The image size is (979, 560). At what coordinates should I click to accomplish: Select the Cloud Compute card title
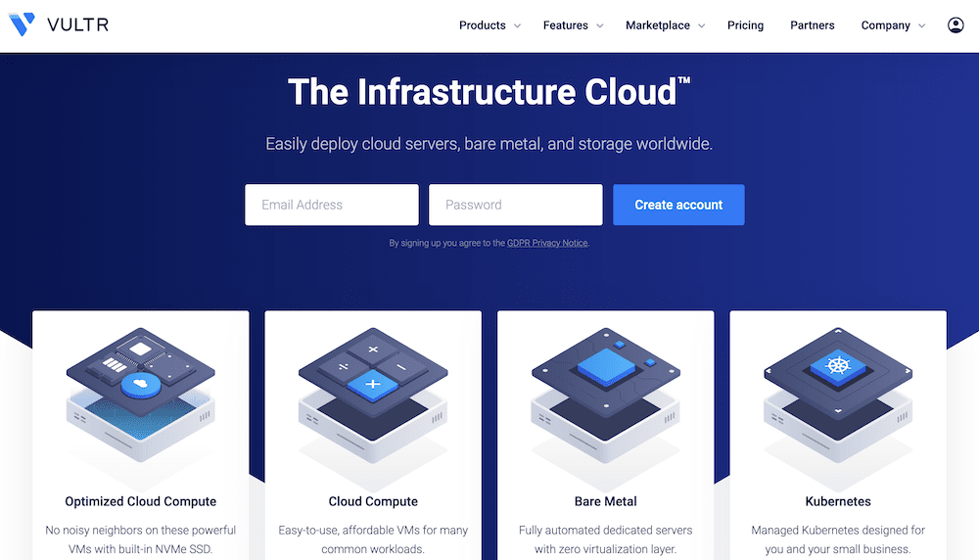pos(373,501)
